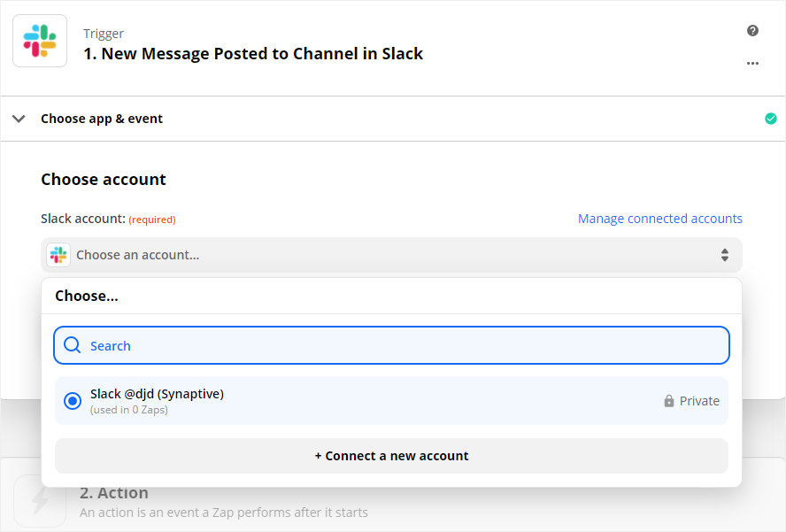Click the lock icon beside Private
786x532 pixels.
coord(668,401)
